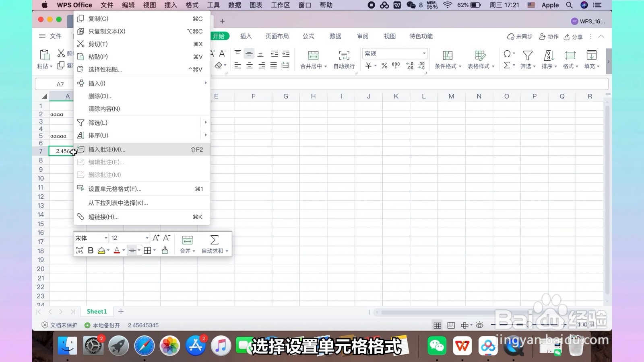The width and height of the screenshot is (644, 362).
Task: Toggle center alignment in the mini toolbar
Action: (x=133, y=250)
